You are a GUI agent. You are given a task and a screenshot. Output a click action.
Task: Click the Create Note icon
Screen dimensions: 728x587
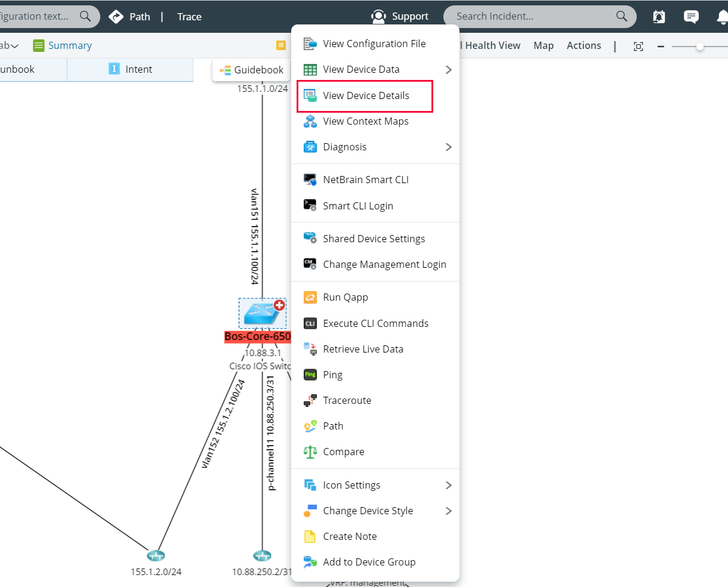click(x=311, y=536)
